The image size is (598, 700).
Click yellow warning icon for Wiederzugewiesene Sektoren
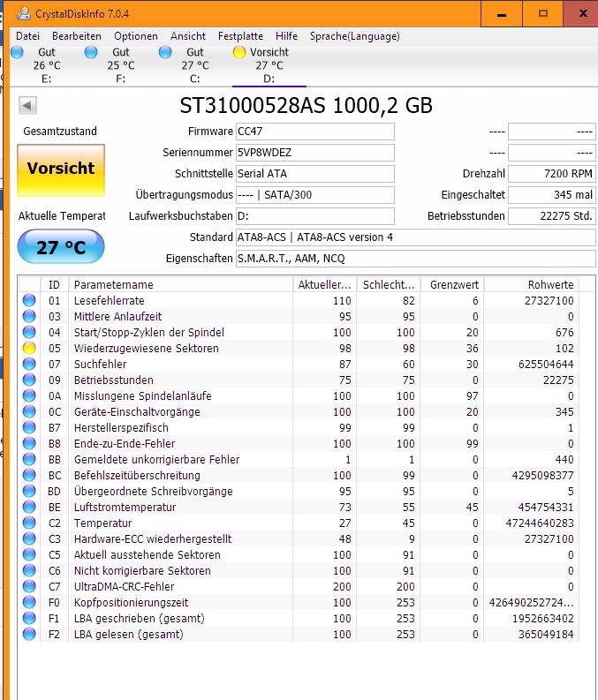[x=29, y=348]
